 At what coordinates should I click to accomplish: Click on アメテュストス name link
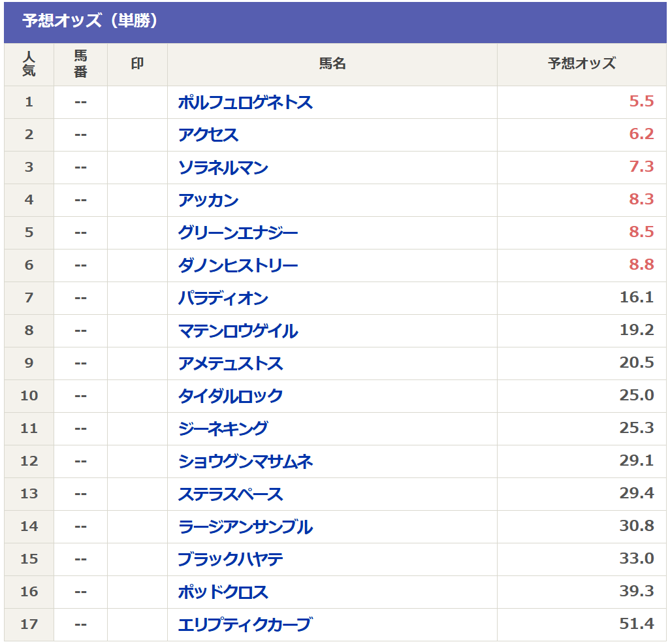click(231, 364)
